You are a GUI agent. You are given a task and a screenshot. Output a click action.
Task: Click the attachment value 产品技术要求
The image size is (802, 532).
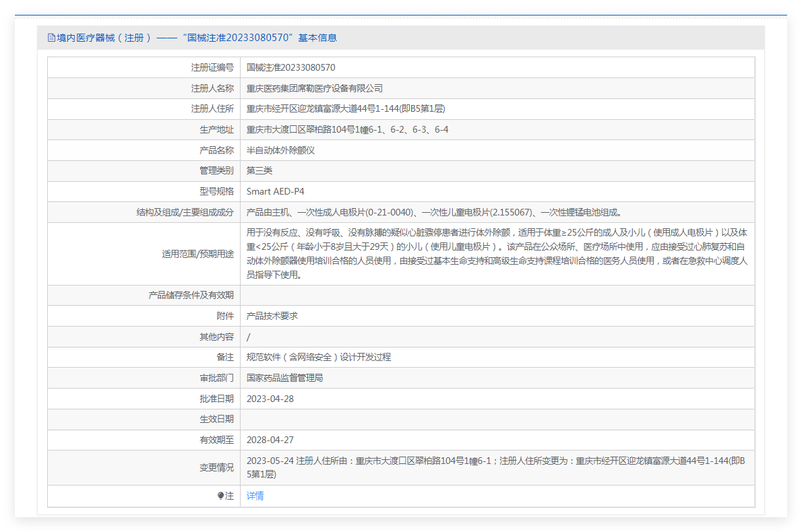tap(272, 316)
